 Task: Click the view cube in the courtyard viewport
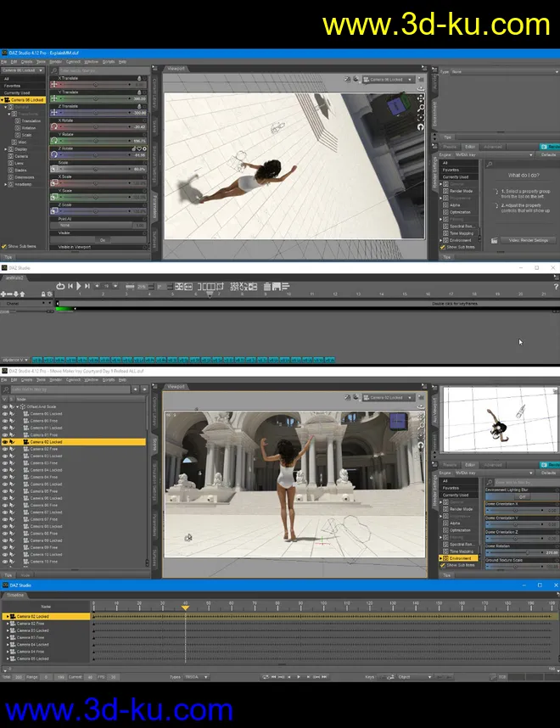(397, 422)
